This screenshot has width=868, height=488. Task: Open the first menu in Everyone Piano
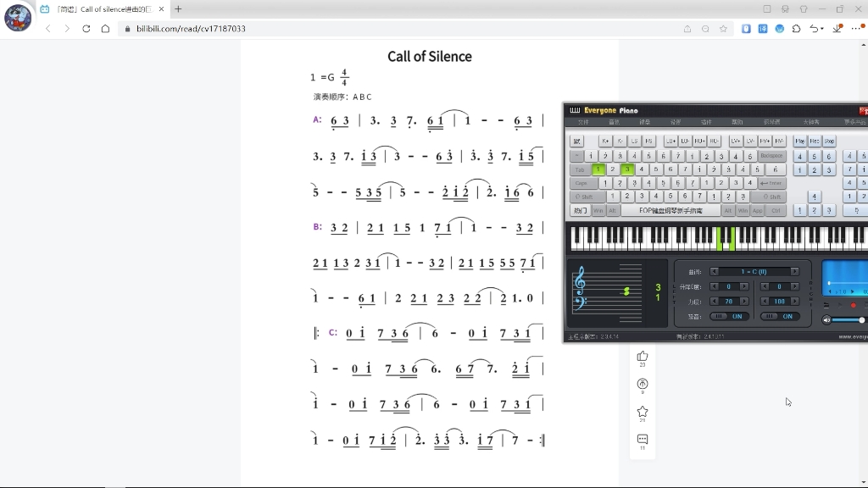pyautogui.click(x=583, y=122)
